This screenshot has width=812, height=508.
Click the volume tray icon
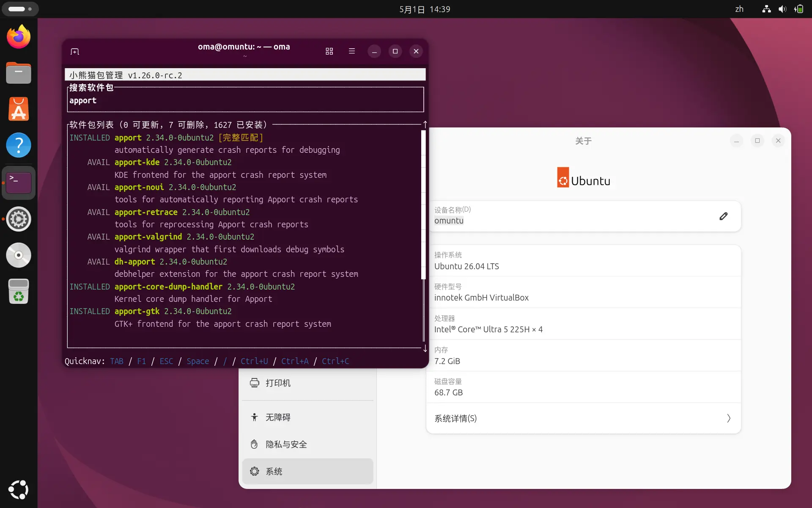[782, 9]
